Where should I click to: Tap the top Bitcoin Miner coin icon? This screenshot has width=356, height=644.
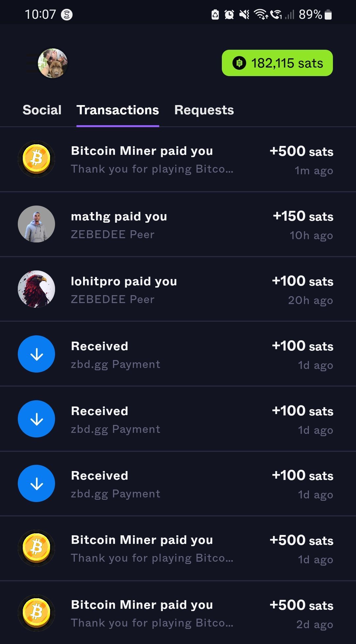click(36, 159)
